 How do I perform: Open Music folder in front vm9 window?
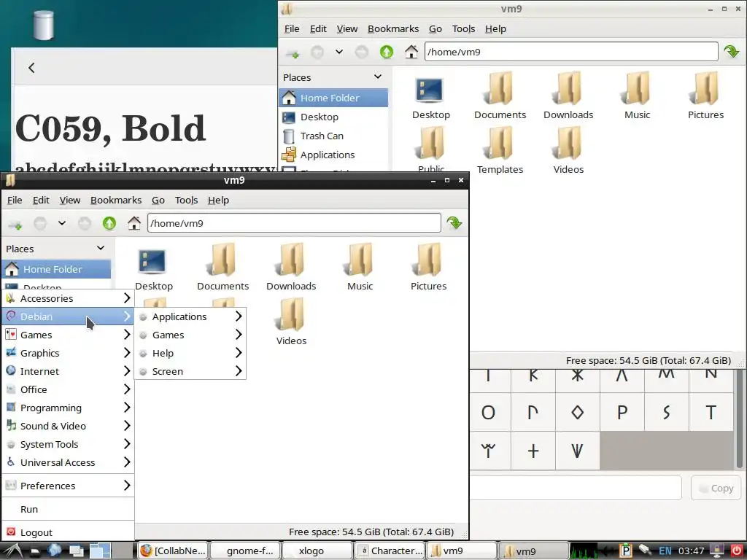coord(360,267)
